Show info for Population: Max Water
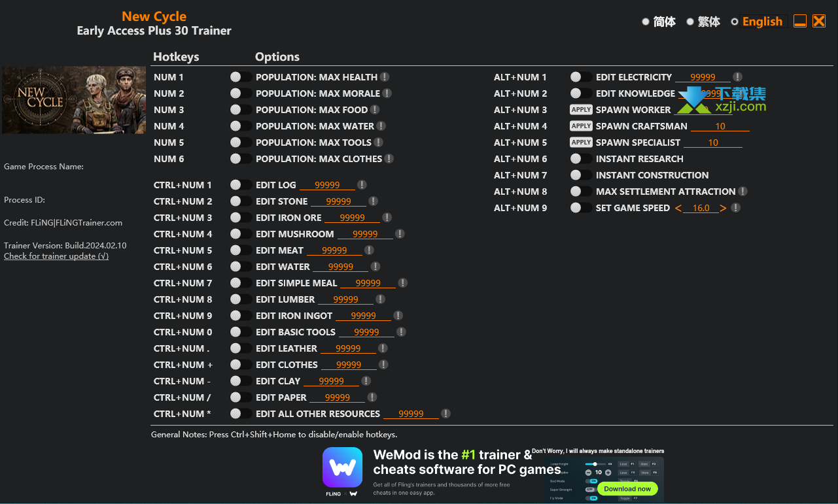 381,126
